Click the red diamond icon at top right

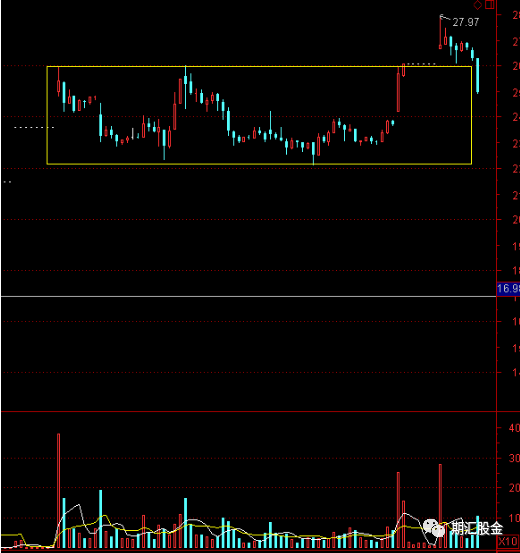pos(478,5)
